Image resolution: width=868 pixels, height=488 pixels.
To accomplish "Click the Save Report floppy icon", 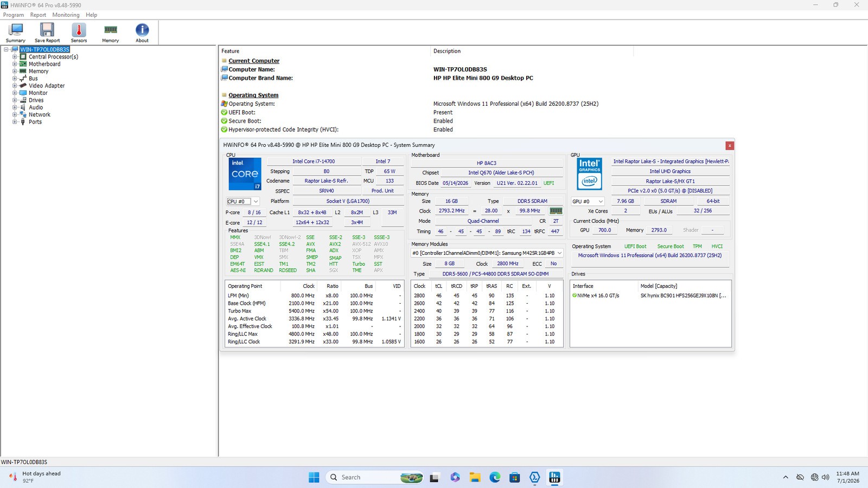I will tap(47, 33).
